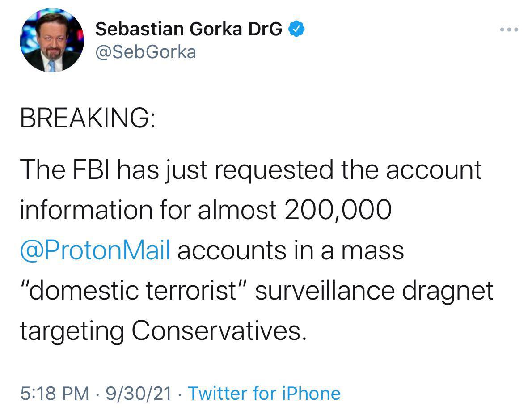Click the number 200,000 in the tweet
Viewport: 532px width, 415px height.
pos(337,210)
